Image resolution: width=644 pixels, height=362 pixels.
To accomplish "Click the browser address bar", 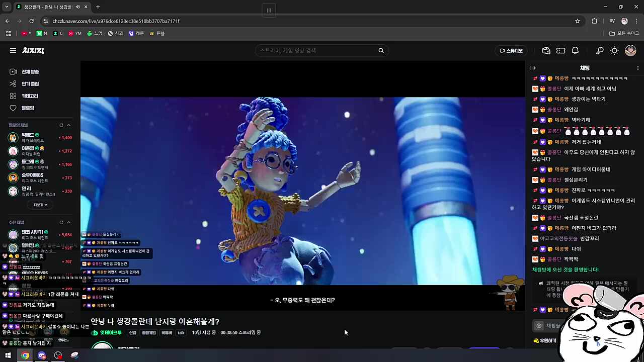I will (x=312, y=21).
